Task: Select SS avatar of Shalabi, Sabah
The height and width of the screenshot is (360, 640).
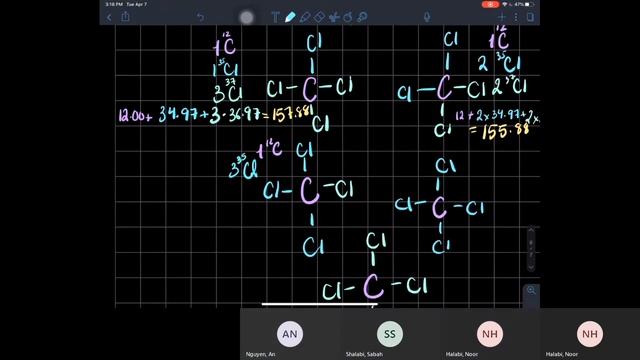Action: [390, 334]
